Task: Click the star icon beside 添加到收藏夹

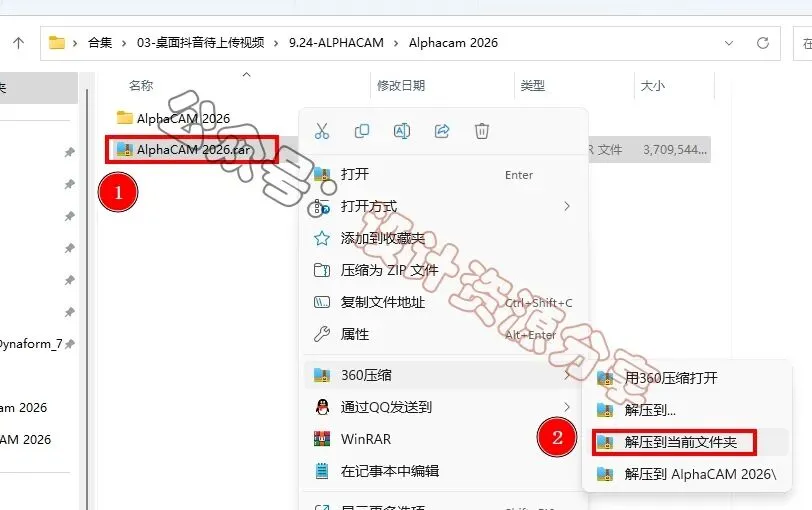Action: [x=322, y=239]
